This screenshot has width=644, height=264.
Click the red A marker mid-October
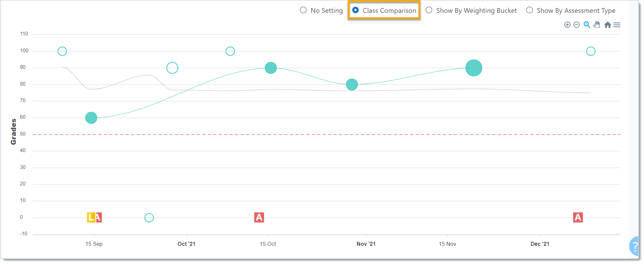coord(259,217)
